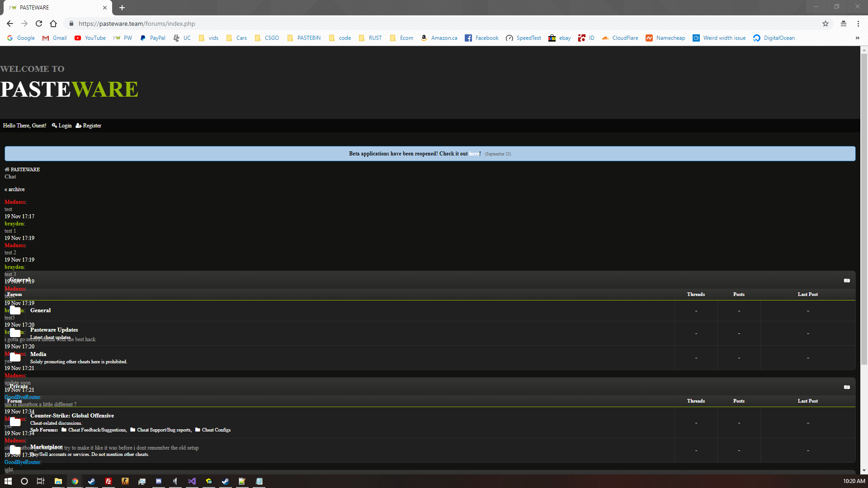Open Discord from the taskbar
Screen dimensions: 868x488
[x=159, y=481]
